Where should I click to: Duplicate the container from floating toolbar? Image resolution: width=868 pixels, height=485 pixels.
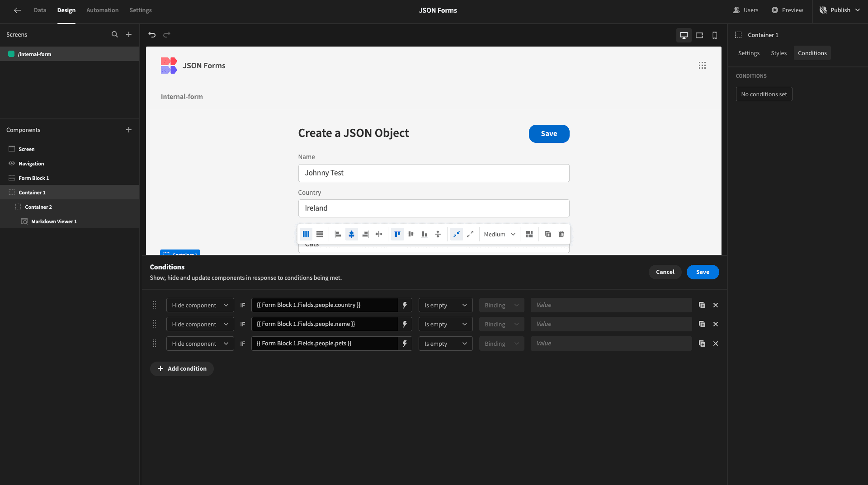tap(548, 234)
